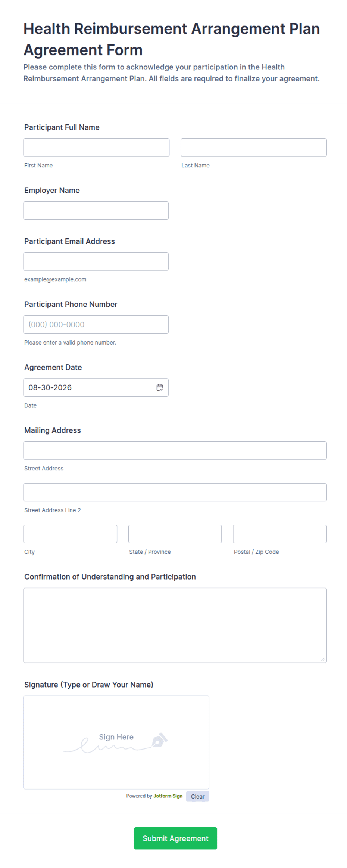Image resolution: width=347 pixels, height=868 pixels.
Task: Open the calendar date picker icon
Action: [x=160, y=387]
